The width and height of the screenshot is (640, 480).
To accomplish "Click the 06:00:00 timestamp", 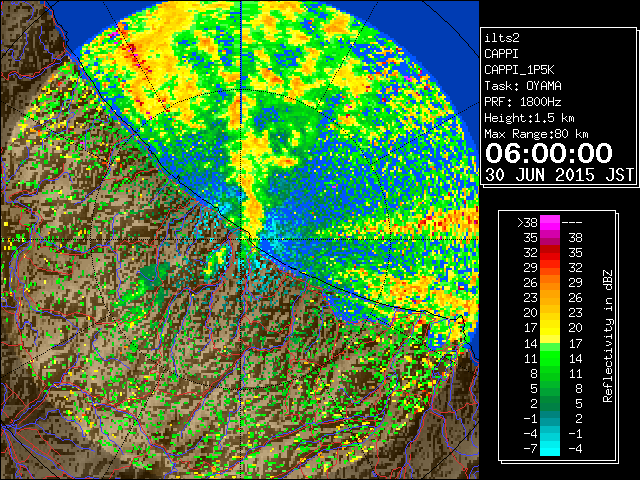I will [x=549, y=153].
